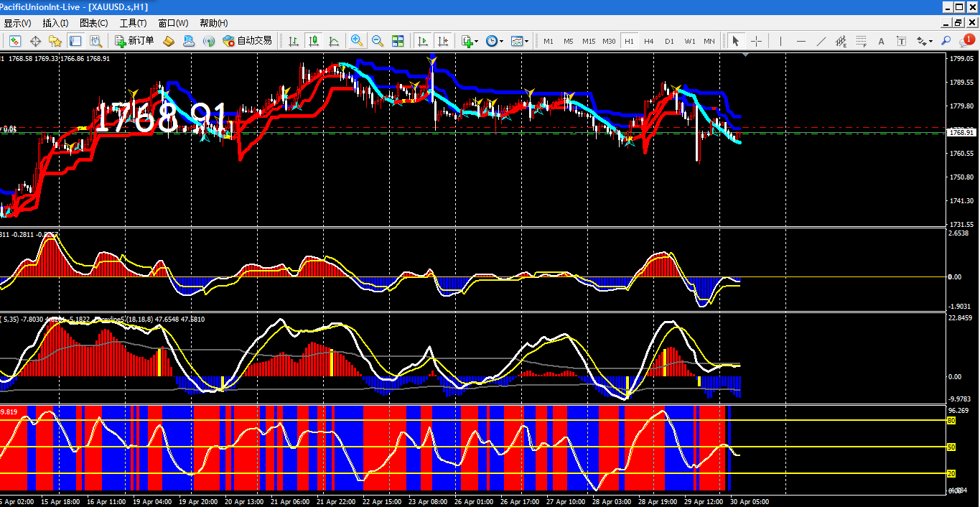
Task: Click the current price label 1768.91 on the price axis
Action: 961,132
